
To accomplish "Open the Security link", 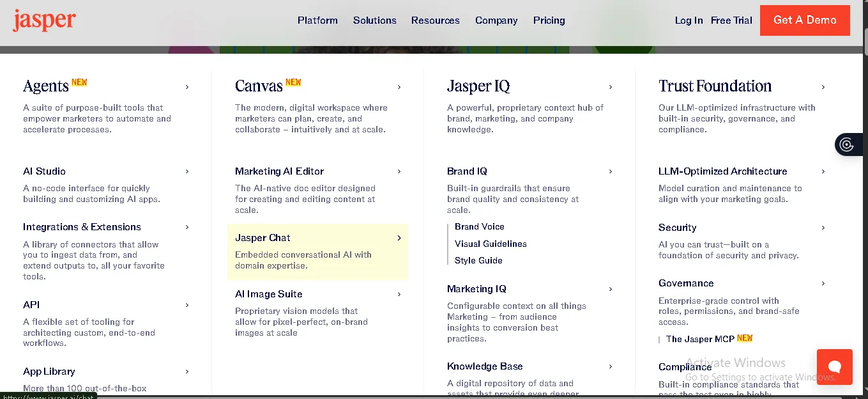I will click(677, 228).
